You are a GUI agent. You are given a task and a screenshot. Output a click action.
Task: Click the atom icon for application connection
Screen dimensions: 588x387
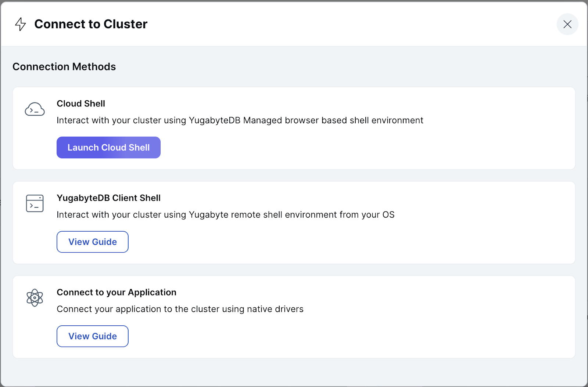[x=35, y=298]
